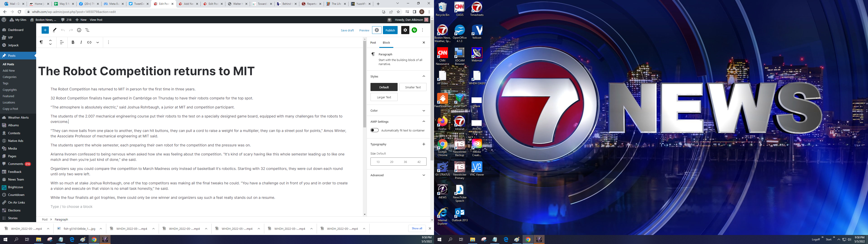
Task: Select the Smaller Text style
Action: pos(413,87)
